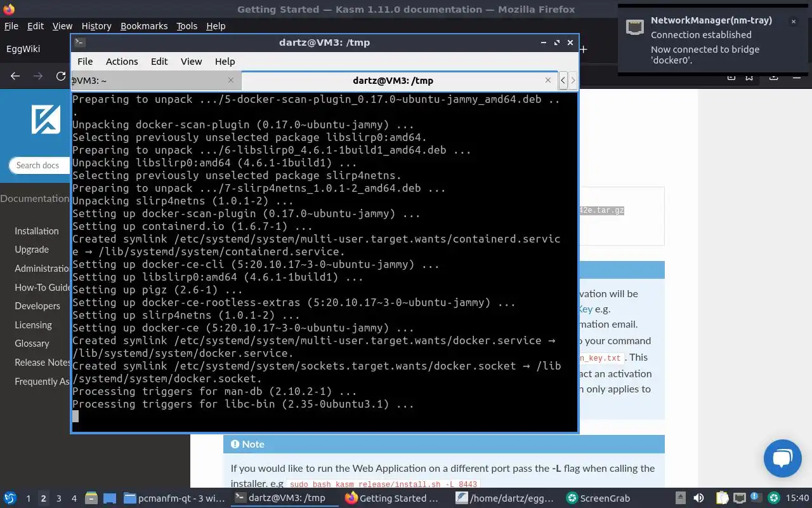The image size is (812, 508).
Task: Open the Release Notes docs section
Action: coord(42,362)
